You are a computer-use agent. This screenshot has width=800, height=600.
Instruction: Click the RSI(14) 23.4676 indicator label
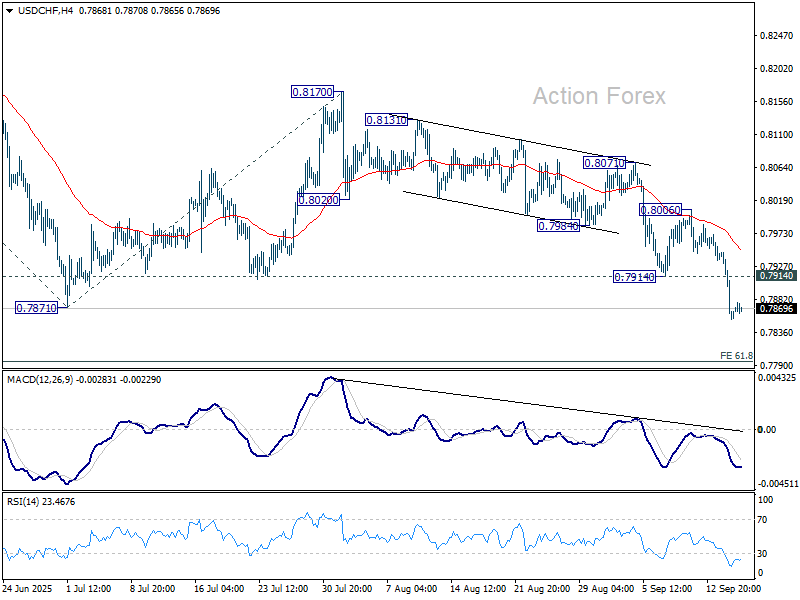pos(41,502)
